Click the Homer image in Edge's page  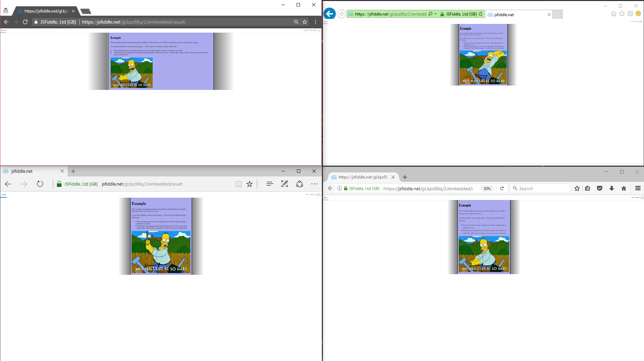coord(161,252)
